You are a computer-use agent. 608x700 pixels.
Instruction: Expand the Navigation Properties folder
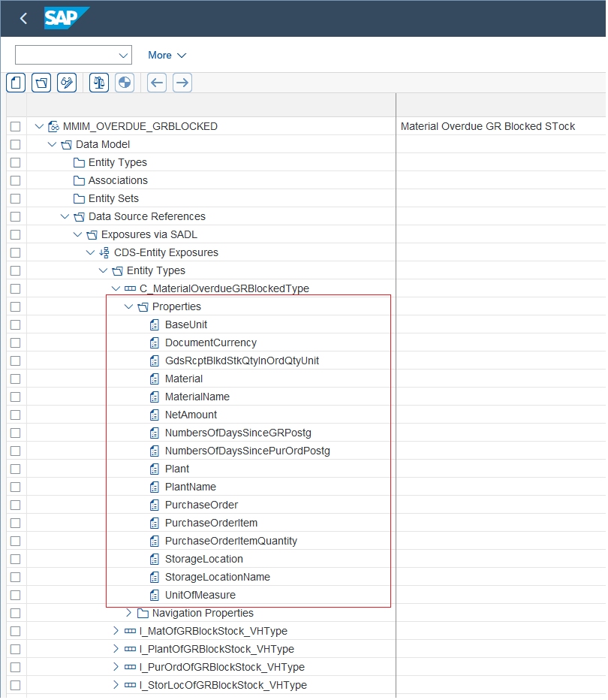pos(128,614)
